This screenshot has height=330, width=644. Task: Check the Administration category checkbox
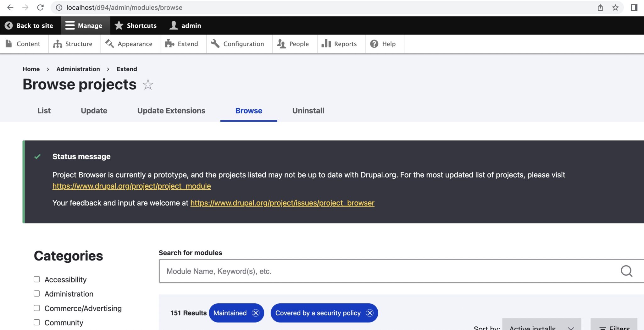[36, 293]
